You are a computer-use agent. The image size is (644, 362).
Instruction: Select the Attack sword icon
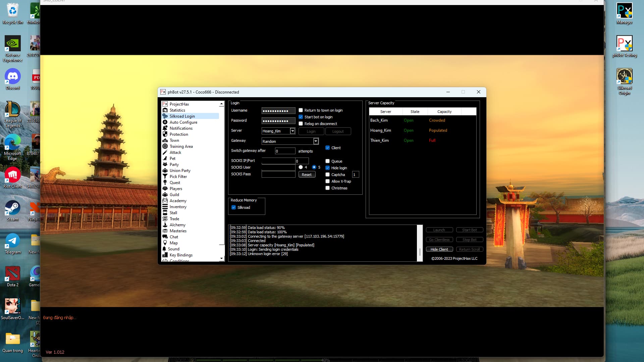click(x=165, y=153)
